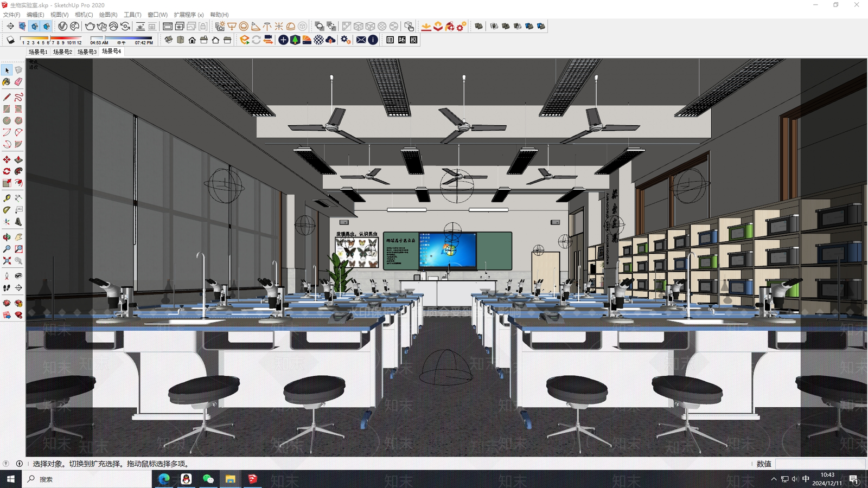This screenshot has width=868, height=488.
Task: Activate the Zoom Extents tool
Action: (x=7, y=261)
